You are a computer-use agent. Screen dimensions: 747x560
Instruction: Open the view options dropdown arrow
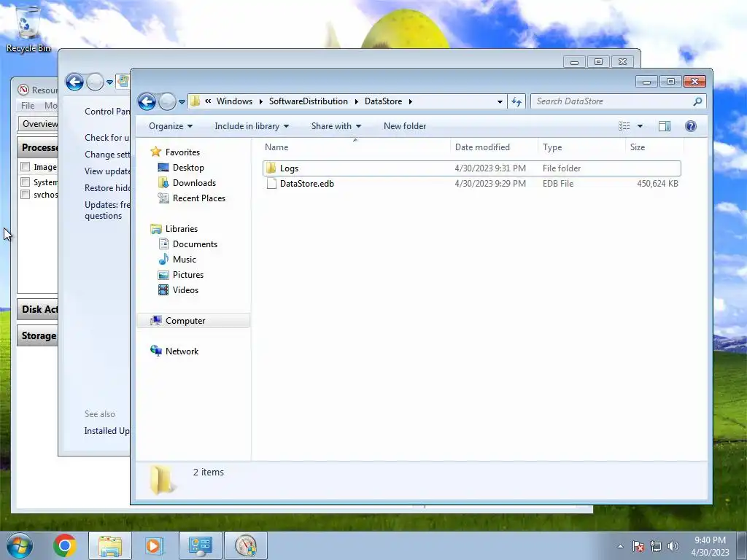(x=640, y=126)
